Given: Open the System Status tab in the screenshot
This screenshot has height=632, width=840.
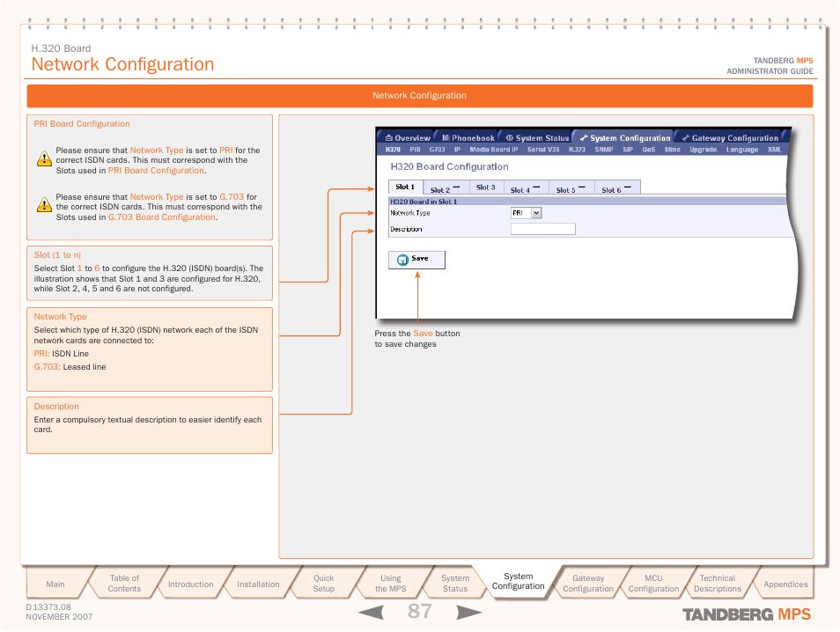Looking at the screenshot, I should click(x=537, y=138).
